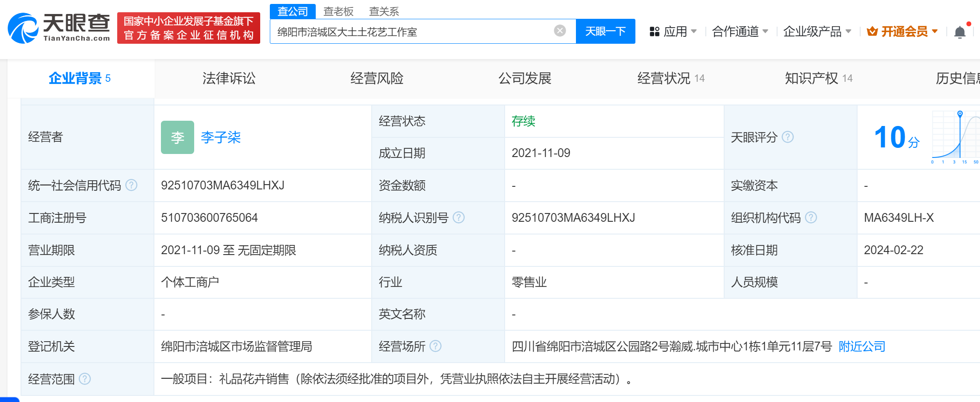Viewport: 980px width, 402px height.
Task: Clear the search box with the X icon
Action: coord(560,30)
